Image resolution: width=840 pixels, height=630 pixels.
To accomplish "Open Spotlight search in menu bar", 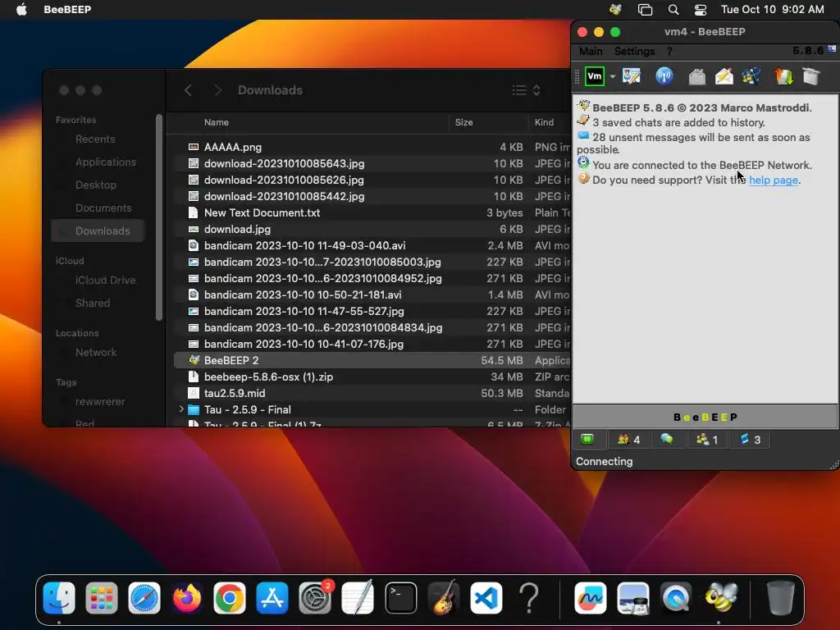I will [673, 9].
